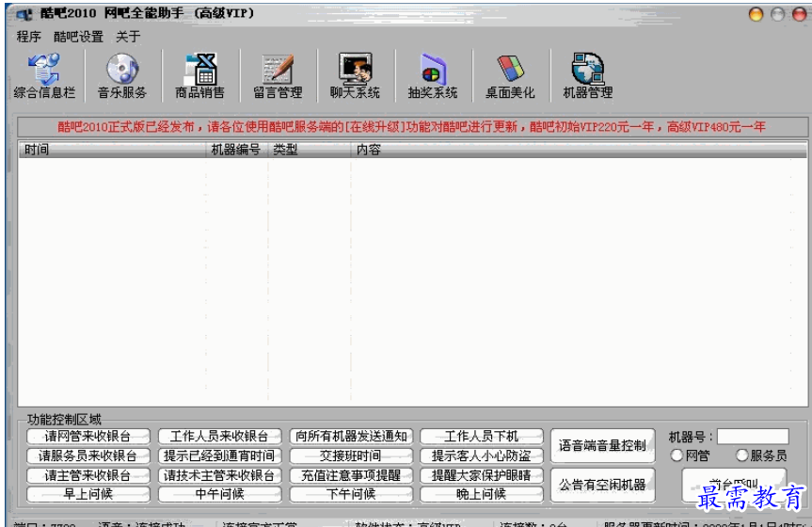
Task: Open the 留言管理 message management icon
Action: (278, 76)
